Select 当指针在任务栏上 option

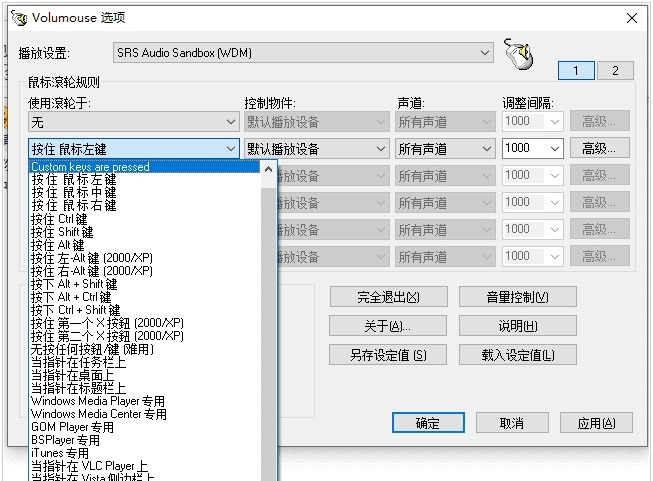[145, 362]
